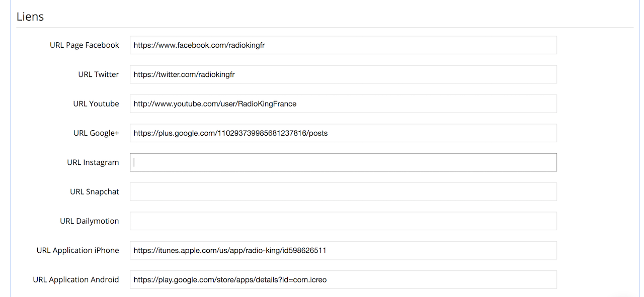Click the "Liens" section heading

(x=30, y=17)
